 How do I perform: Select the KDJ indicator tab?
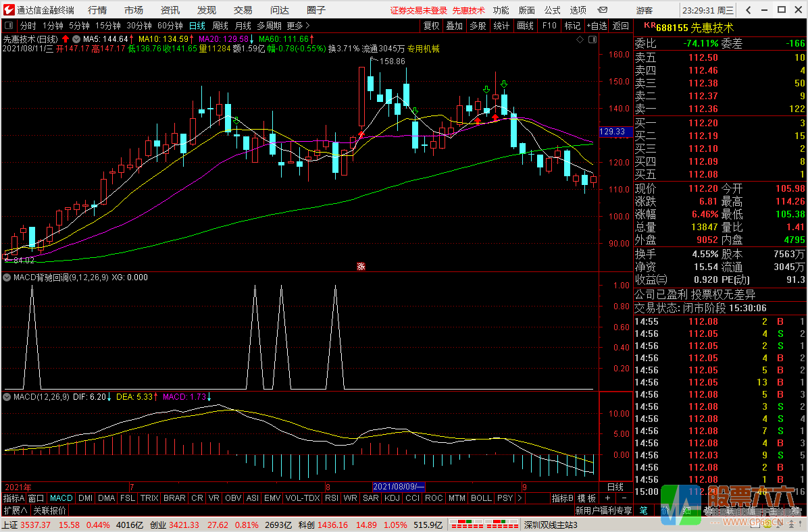pyautogui.click(x=392, y=498)
